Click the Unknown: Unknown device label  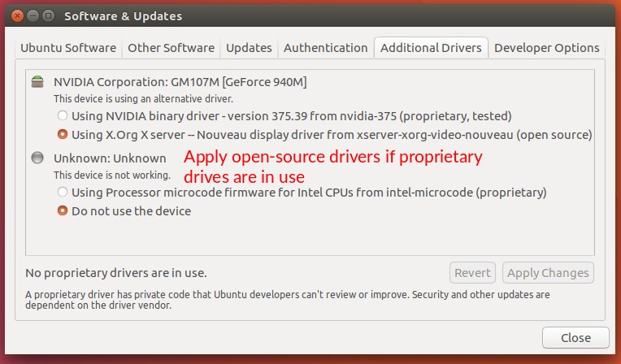[110, 158]
